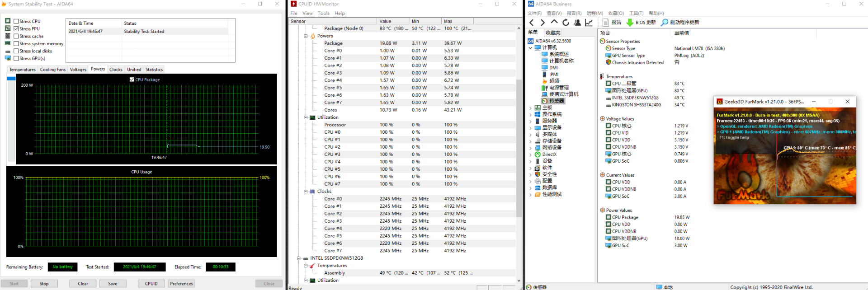The width and height of the screenshot is (868, 290).
Task: Click the FurMark burn-in render window
Action: (785, 155)
